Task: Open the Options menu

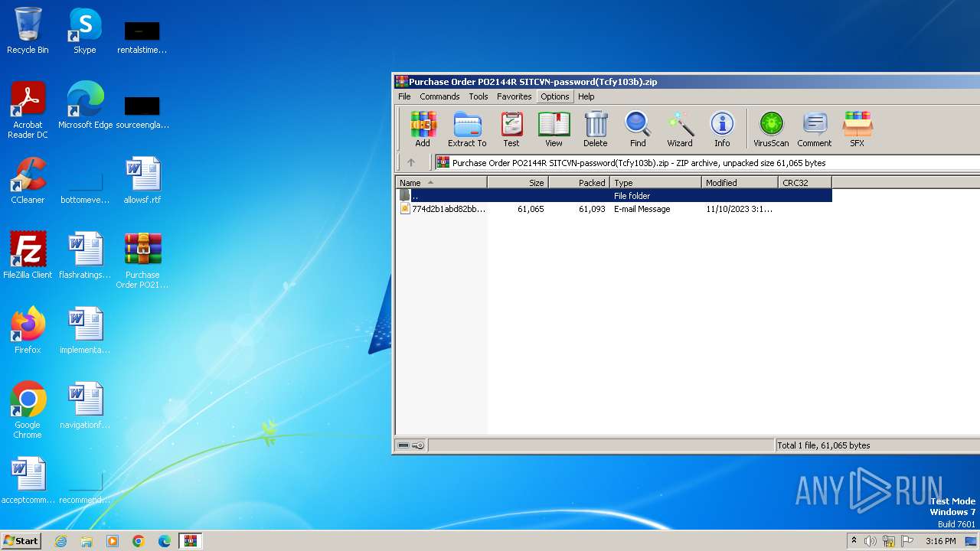Action: pos(555,96)
